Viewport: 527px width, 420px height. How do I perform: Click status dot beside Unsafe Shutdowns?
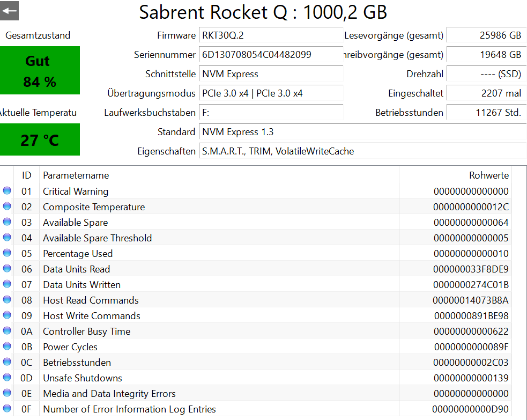coord(7,377)
